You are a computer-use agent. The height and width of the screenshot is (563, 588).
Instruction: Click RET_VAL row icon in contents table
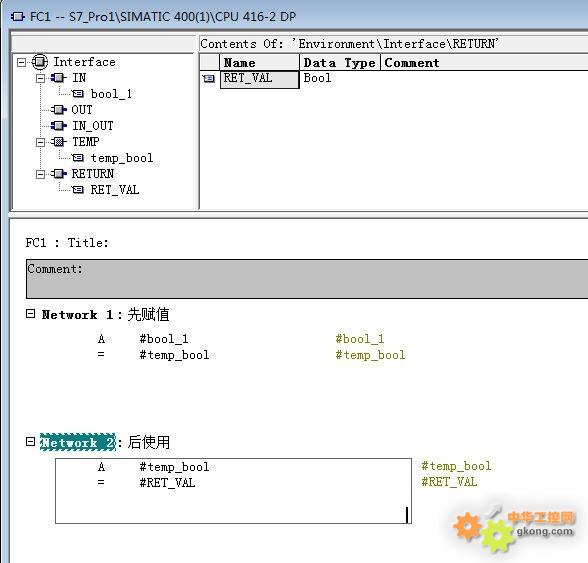tap(209, 78)
